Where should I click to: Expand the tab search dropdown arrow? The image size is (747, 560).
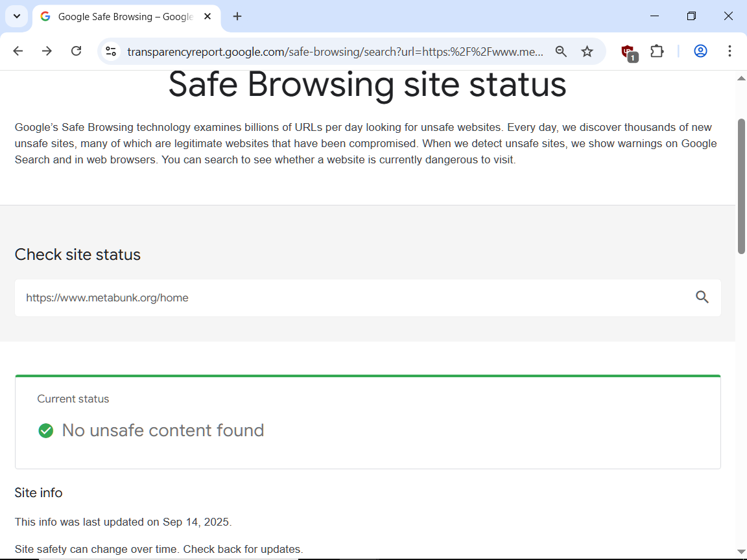point(17,16)
